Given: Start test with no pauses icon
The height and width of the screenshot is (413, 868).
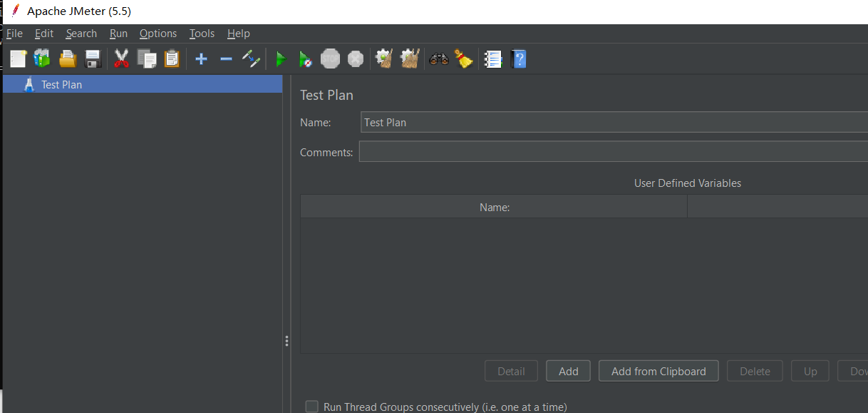Looking at the screenshot, I should pos(305,59).
